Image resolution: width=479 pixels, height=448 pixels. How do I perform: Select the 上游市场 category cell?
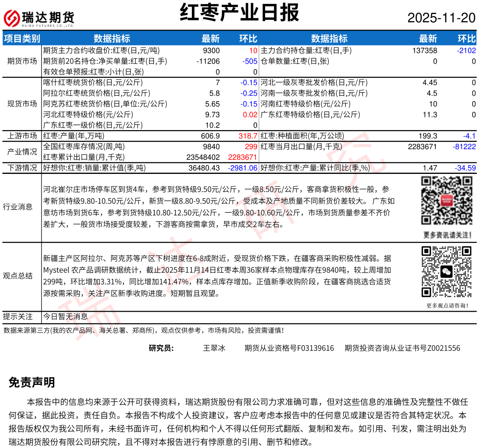coord(22,136)
